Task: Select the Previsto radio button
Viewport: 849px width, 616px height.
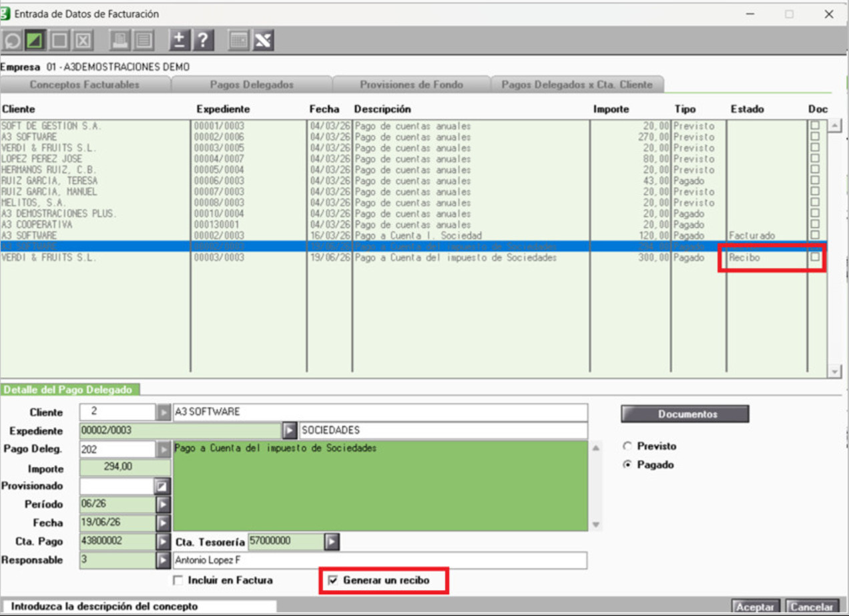Action: pyautogui.click(x=627, y=446)
